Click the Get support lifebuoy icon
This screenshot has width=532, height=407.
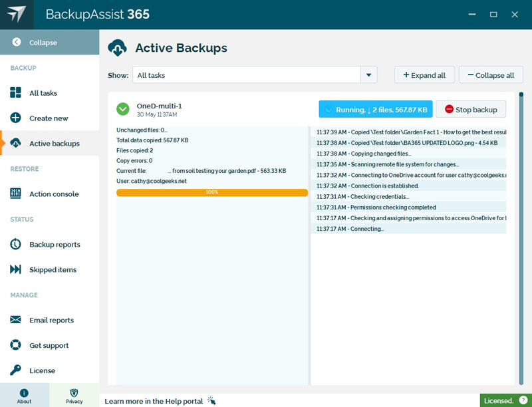[15, 345]
